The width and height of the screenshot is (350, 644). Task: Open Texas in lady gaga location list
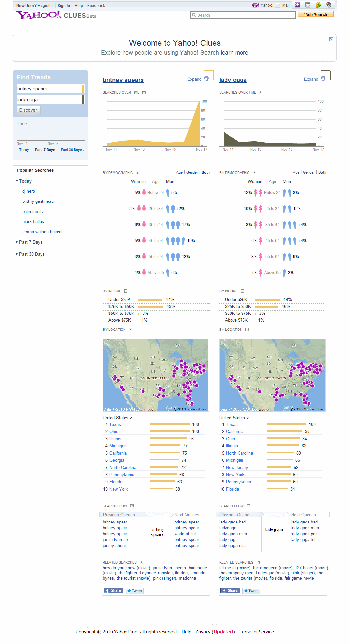(232, 424)
